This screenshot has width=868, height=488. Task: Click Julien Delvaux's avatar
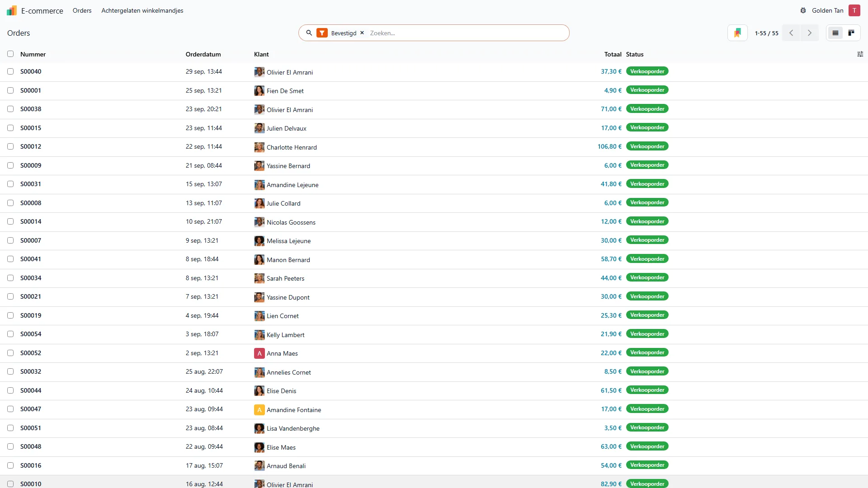[x=259, y=128]
